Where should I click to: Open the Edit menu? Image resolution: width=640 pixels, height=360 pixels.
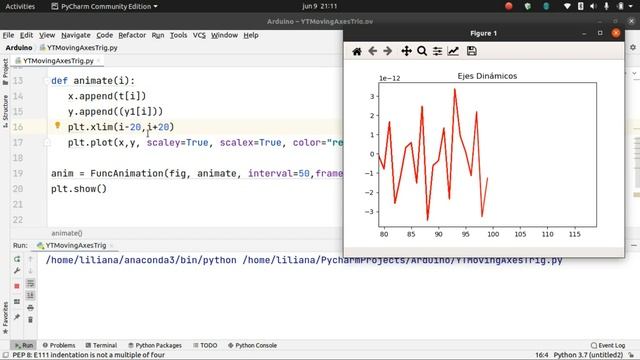pos(27,35)
